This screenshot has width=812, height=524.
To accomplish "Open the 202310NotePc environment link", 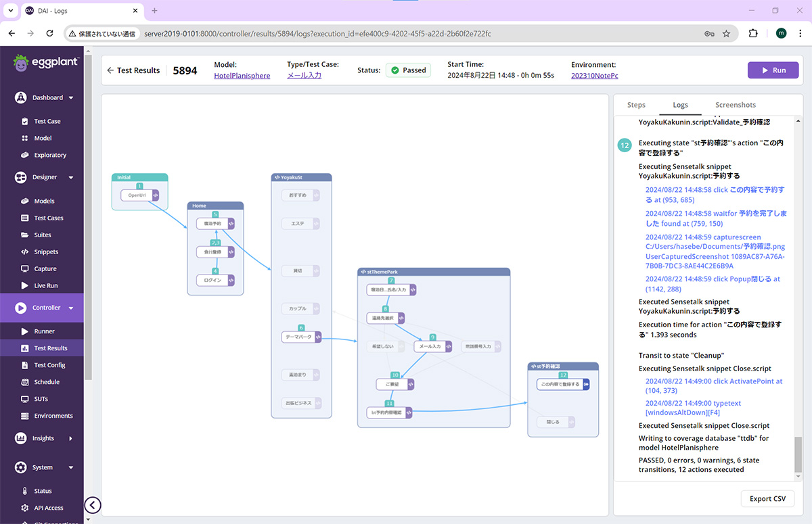I will pos(594,76).
